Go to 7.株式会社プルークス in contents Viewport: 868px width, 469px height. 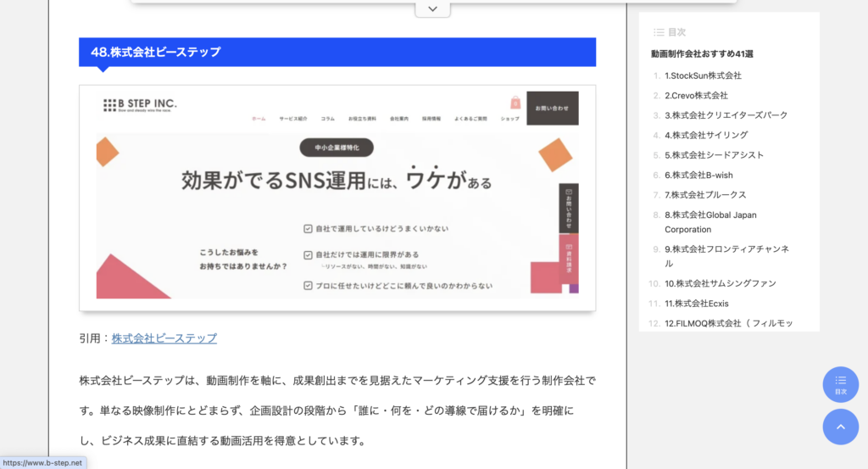point(705,195)
